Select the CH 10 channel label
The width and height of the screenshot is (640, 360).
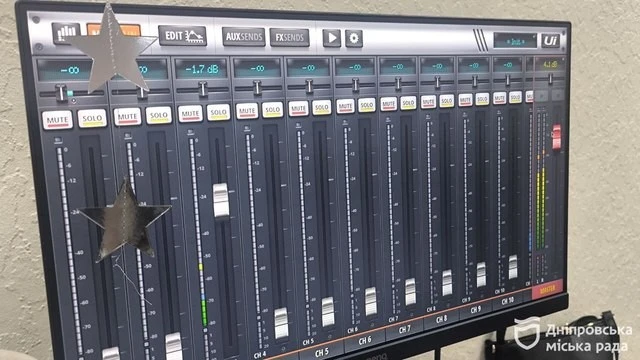(x=508, y=301)
